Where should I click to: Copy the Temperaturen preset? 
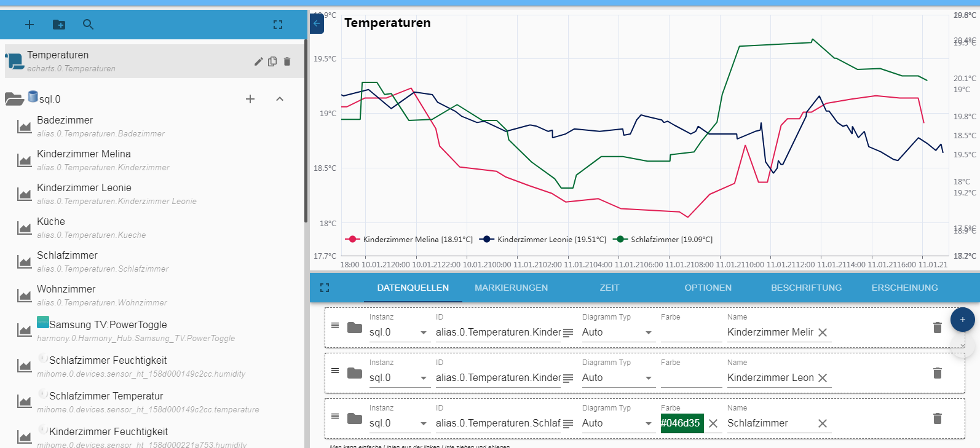pyautogui.click(x=272, y=61)
